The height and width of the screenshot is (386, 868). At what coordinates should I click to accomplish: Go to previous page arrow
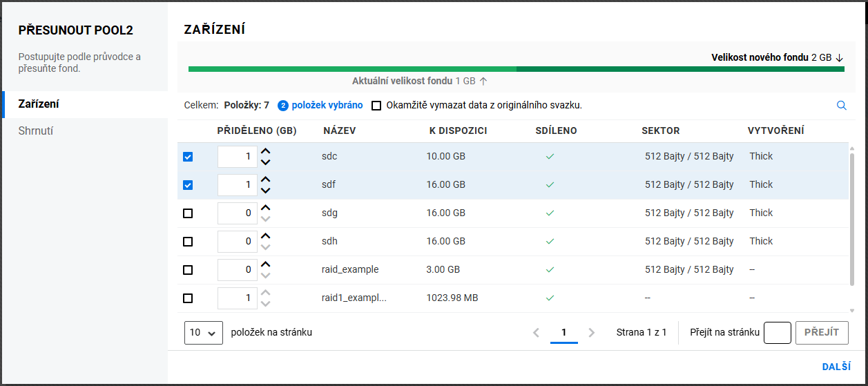(x=537, y=332)
